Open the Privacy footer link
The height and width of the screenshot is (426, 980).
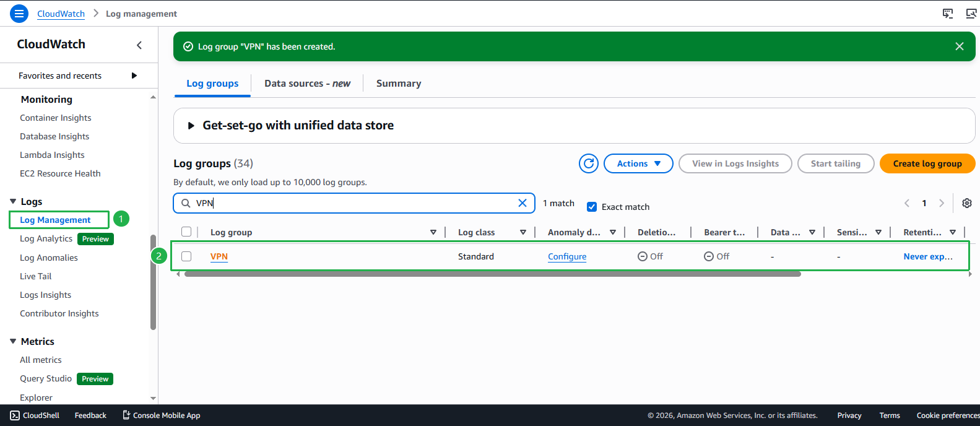tap(849, 415)
